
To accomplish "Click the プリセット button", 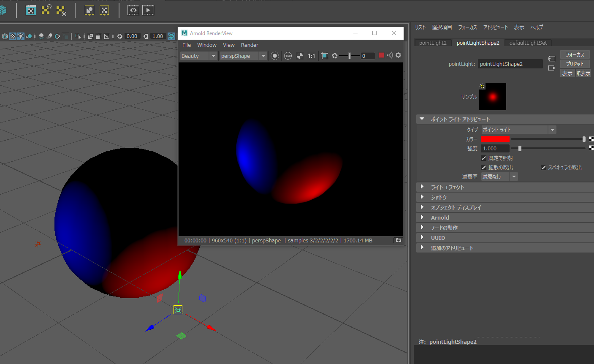I will pos(574,64).
